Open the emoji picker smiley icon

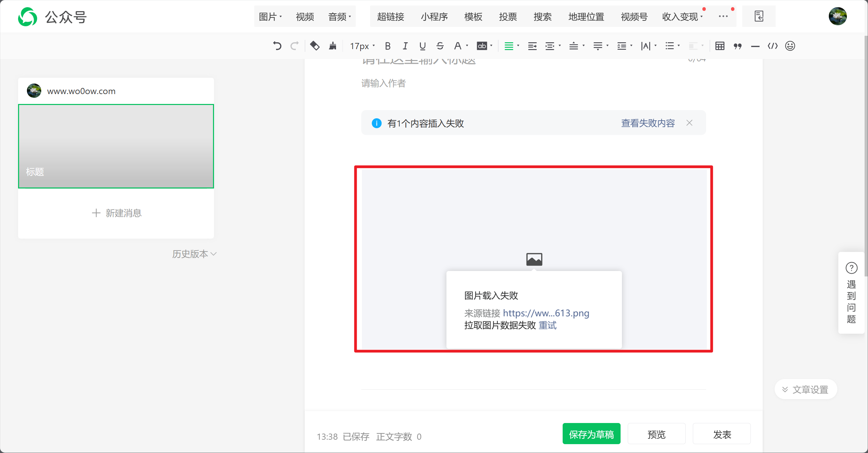790,46
